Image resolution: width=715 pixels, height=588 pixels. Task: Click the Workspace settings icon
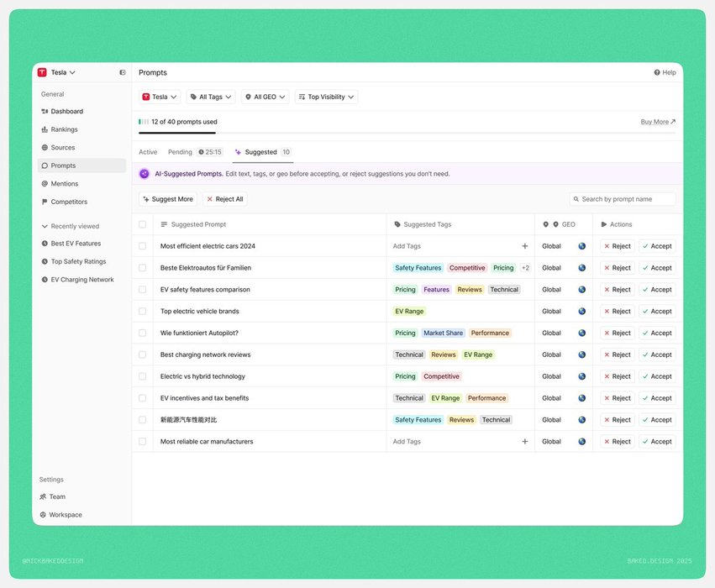[43, 515]
